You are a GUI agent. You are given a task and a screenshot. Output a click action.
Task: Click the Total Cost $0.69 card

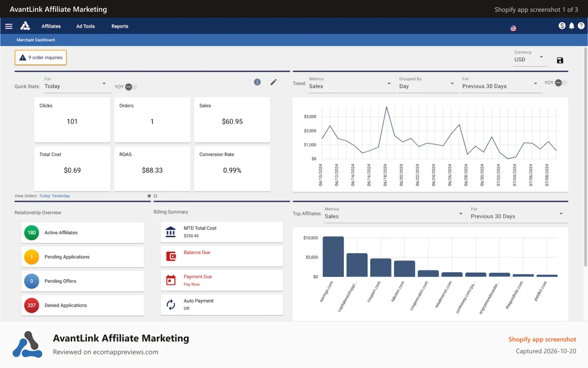click(72, 168)
